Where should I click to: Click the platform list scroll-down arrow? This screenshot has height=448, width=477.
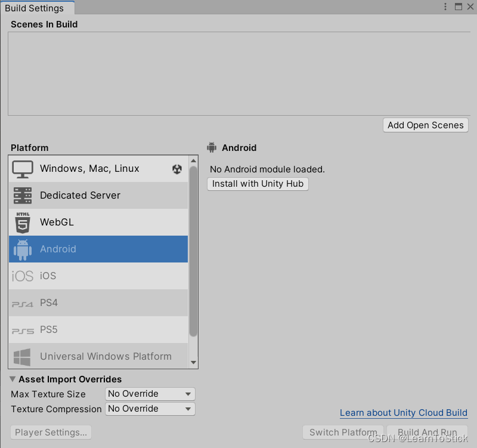click(x=193, y=363)
